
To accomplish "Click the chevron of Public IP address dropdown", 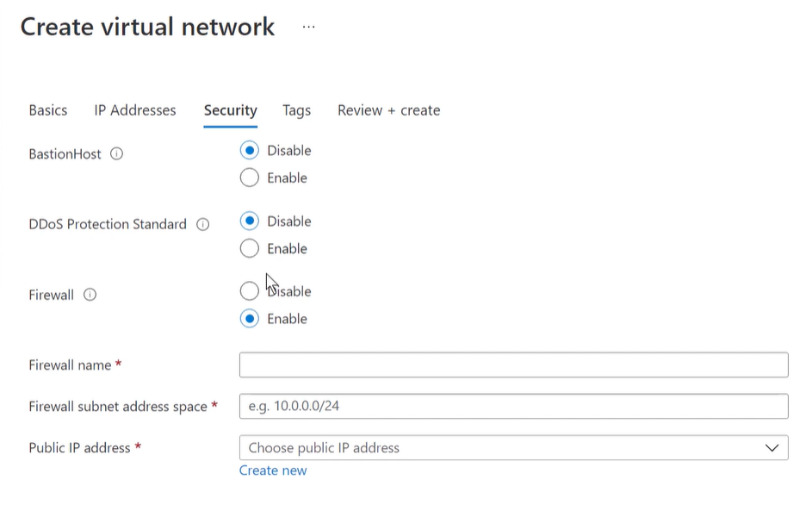I will pos(772,448).
